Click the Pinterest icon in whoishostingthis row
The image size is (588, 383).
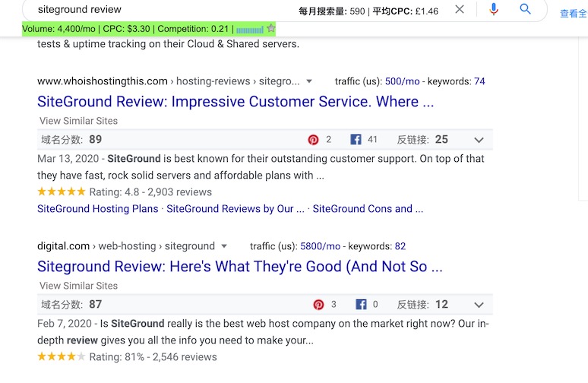[313, 140]
